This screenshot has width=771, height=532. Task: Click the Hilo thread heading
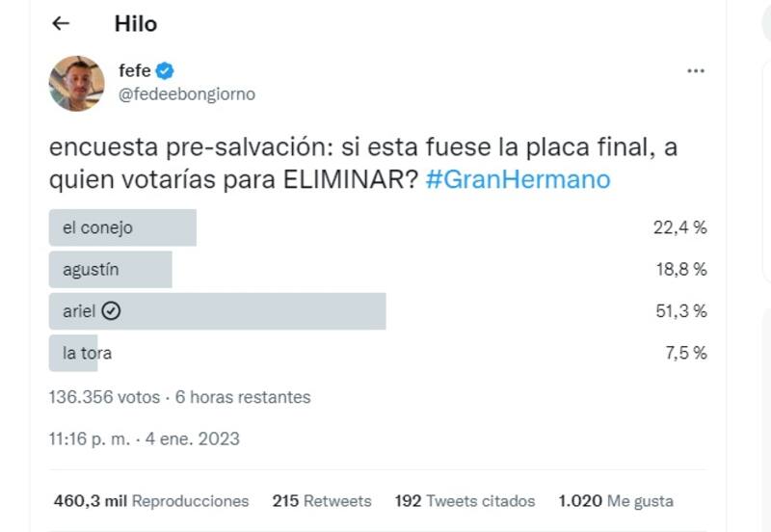[135, 23]
